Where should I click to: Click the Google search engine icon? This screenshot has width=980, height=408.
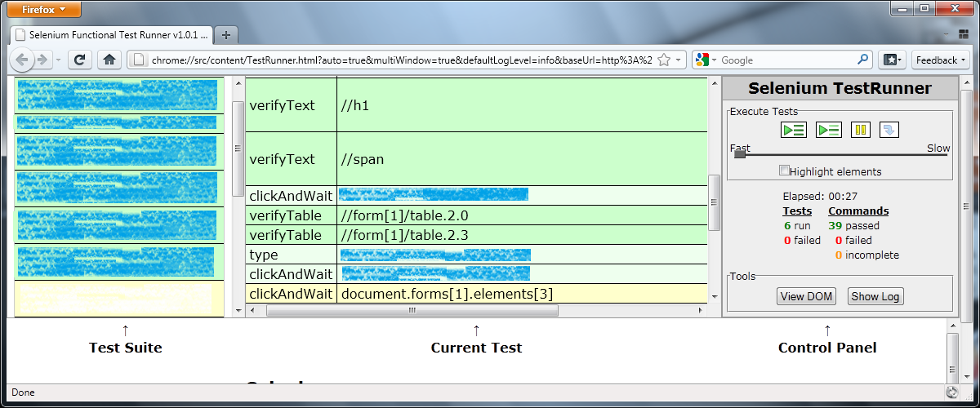click(702, 60)
